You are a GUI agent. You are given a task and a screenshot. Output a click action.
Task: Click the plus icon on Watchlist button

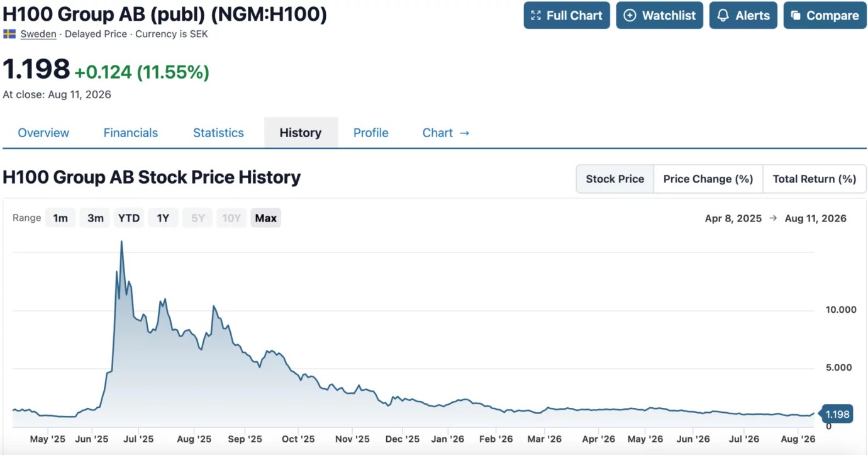(630, 16)
